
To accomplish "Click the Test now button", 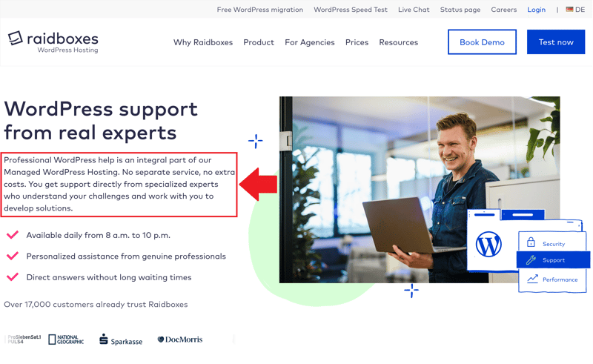I will (556, 42).
